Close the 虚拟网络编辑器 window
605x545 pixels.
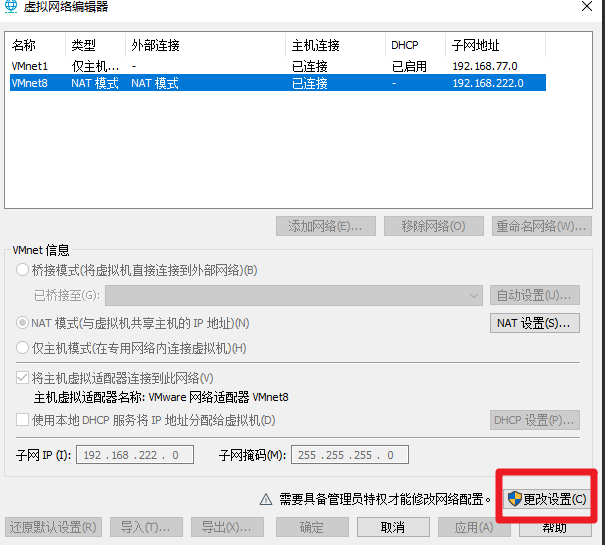pos(587,6)
